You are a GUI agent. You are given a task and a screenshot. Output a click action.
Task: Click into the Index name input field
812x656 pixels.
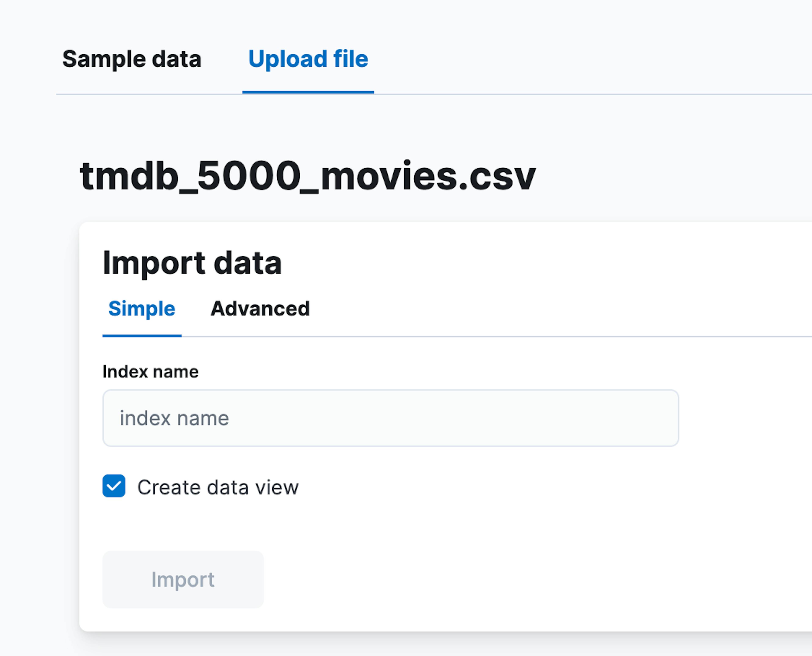391,418
